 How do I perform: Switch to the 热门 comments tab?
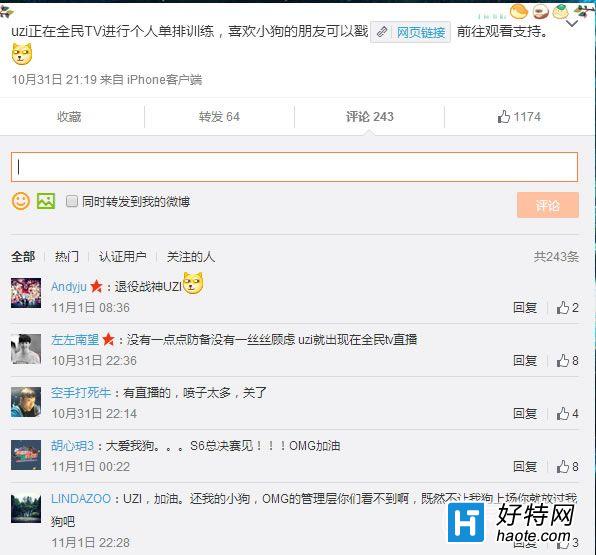pyautogui.click(x=67, y=257)
